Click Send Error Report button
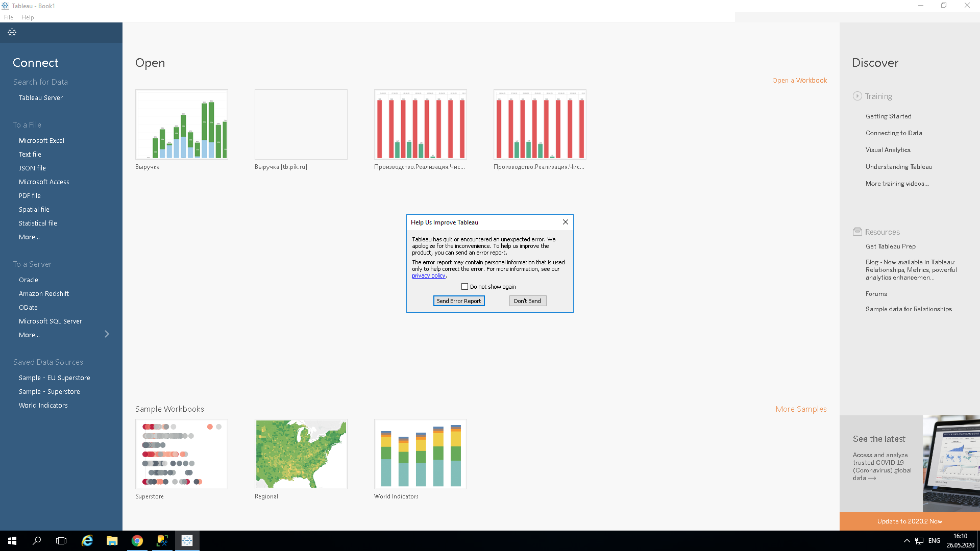Image resolution: width=980 pixels, height=551 pixels. [x=459, y=301]
